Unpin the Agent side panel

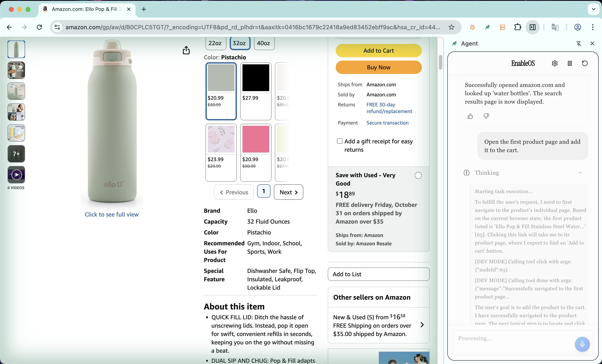(x=579, y=43)
